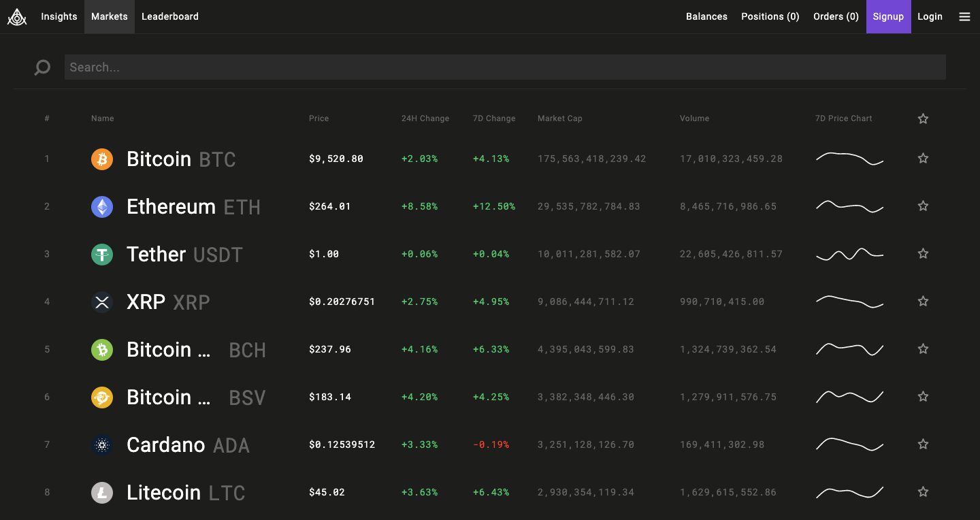Image resolution: width=980 pixels, height=520 pixels.
Task: Sort by 24H Change column header
Action: (425, 118)
